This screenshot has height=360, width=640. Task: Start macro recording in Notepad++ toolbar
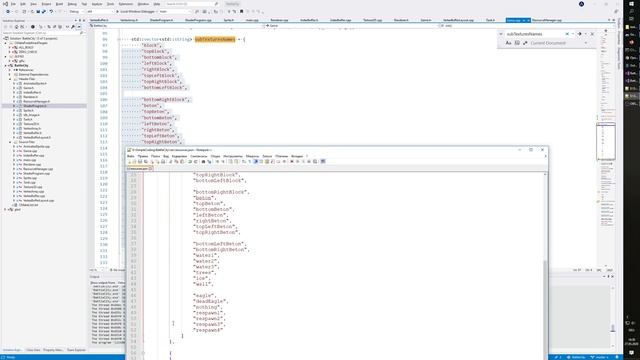point(292,162)
